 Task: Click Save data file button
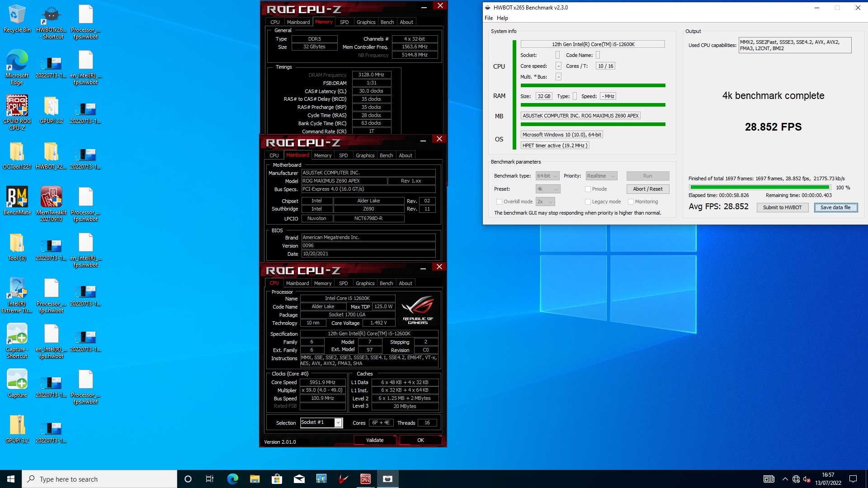click(x=835, y=207)
